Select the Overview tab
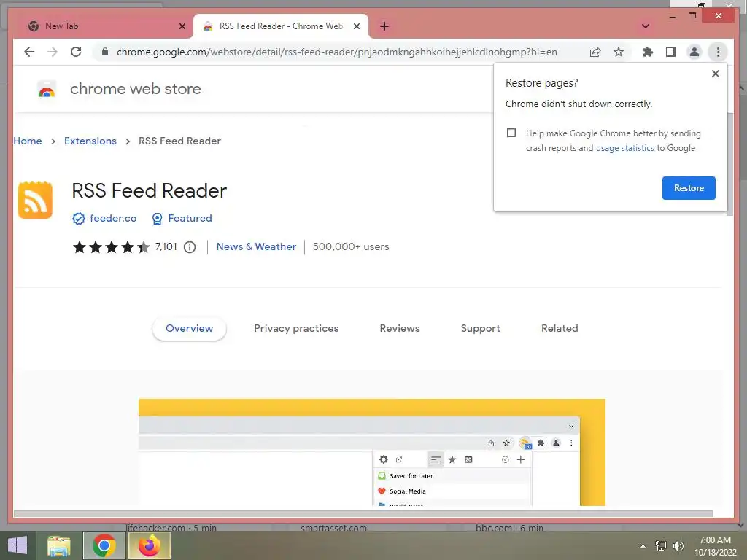Viewport: 747px width, 560px height. coord(189,328)
